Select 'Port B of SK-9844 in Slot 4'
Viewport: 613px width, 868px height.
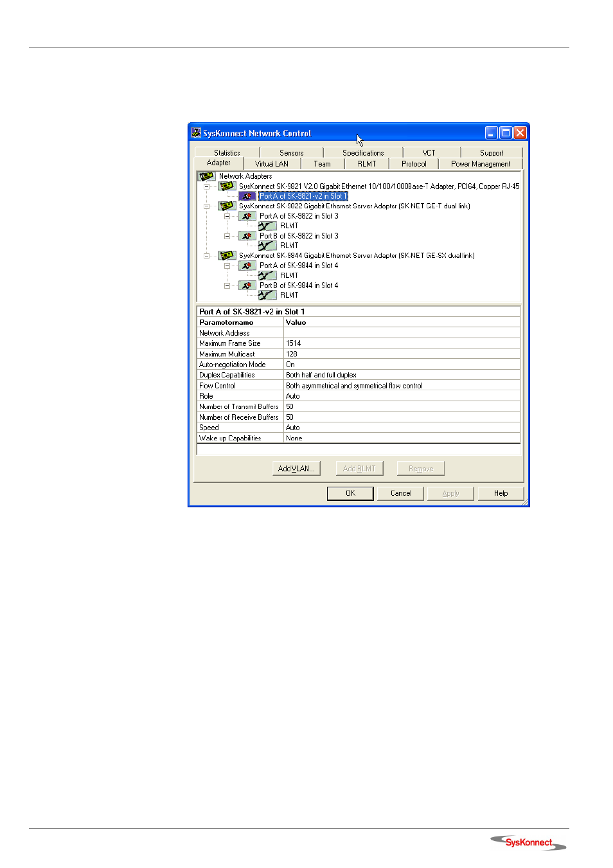tap(299, 285)
